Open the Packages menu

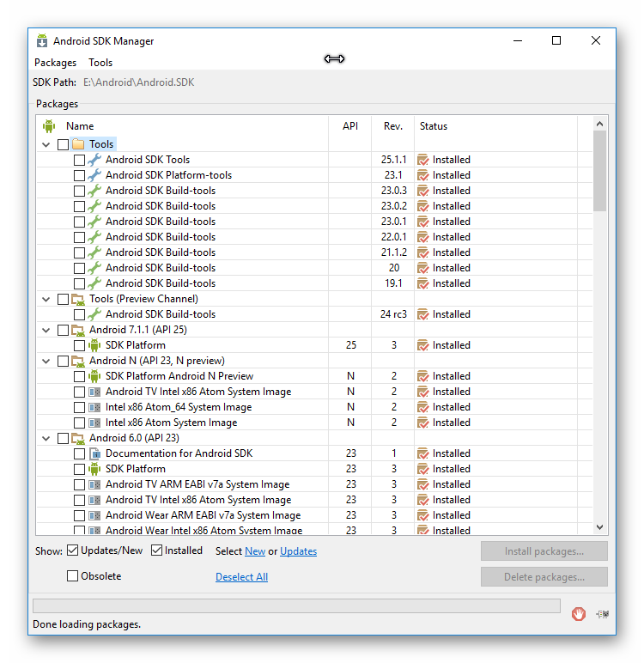click(x=56, y=63)
